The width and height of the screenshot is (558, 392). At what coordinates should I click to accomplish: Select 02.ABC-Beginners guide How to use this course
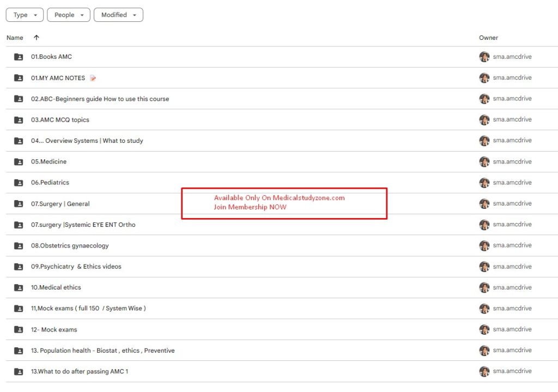click(x=100, y=99)
